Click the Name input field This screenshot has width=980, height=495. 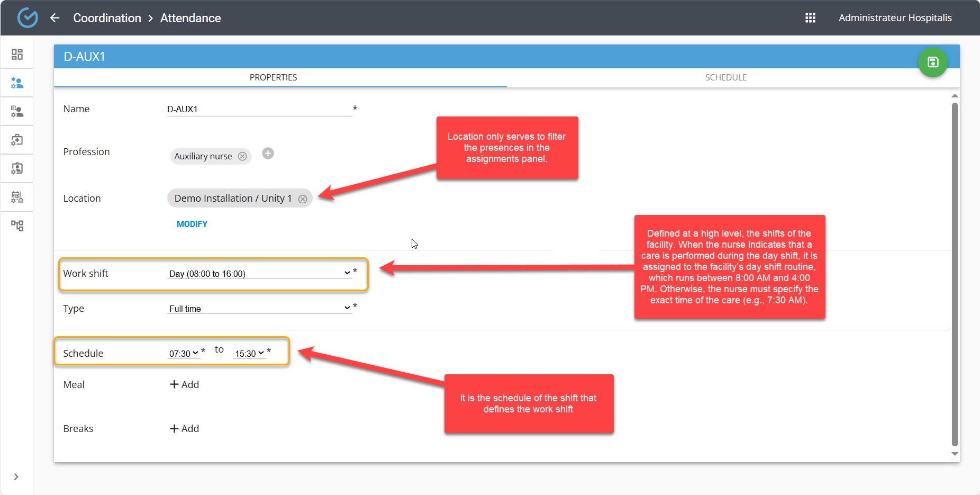259,109
